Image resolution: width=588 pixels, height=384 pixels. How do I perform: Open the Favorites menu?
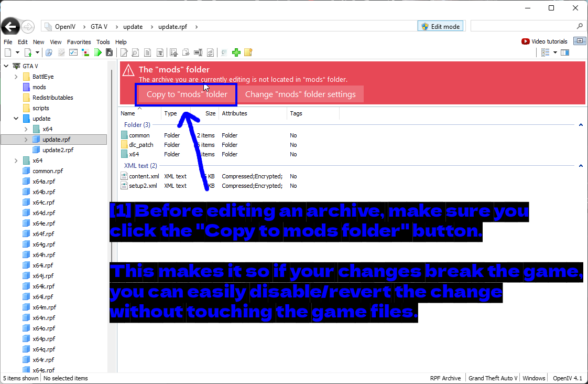(79, 42)
